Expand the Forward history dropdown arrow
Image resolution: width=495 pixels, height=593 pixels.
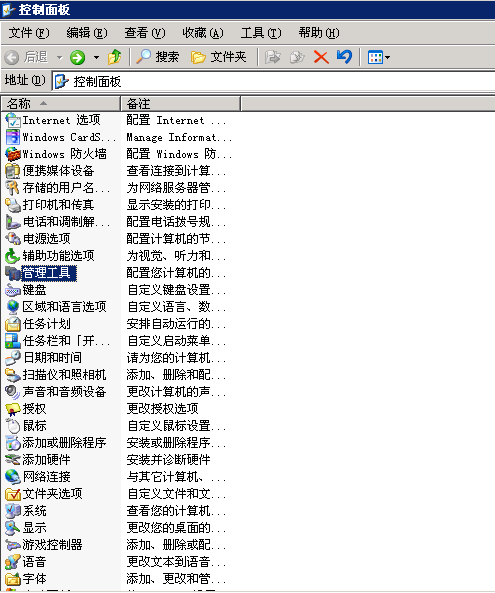click(x=96, y=57)
